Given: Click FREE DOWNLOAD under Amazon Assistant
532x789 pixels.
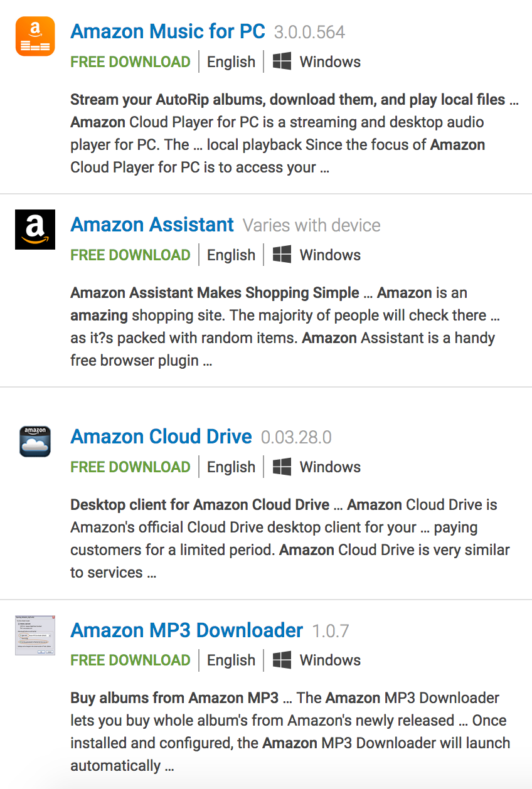Looking at the screenshot, I should 130,254.
